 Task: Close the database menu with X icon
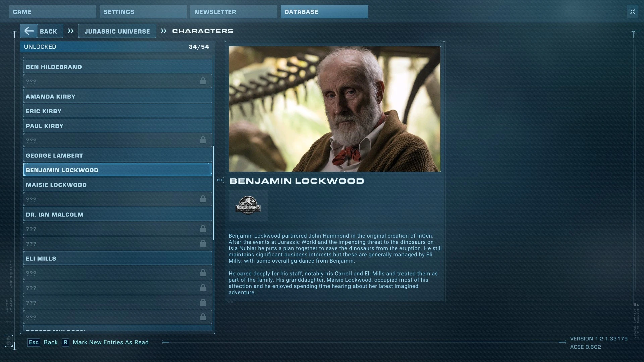pyautogui.click(x=632, y=12)
